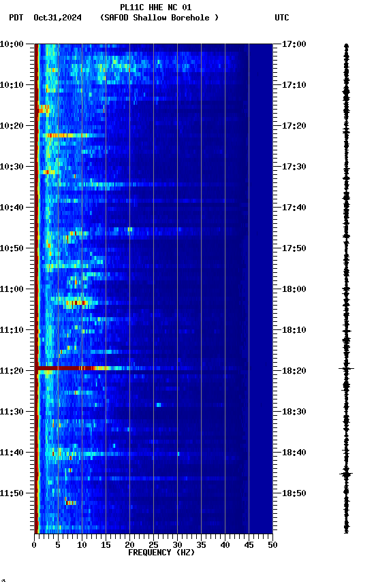Click the 10 Hz frequency tick label
This screenshot has width=376, height=588.
coord(82,545)
